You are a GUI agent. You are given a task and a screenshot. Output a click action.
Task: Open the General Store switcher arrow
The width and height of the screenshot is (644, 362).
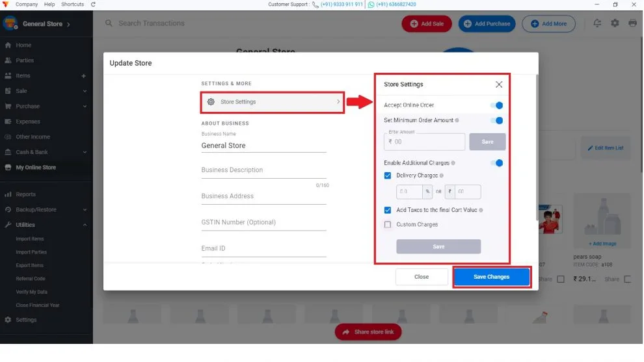pos(68,24)
